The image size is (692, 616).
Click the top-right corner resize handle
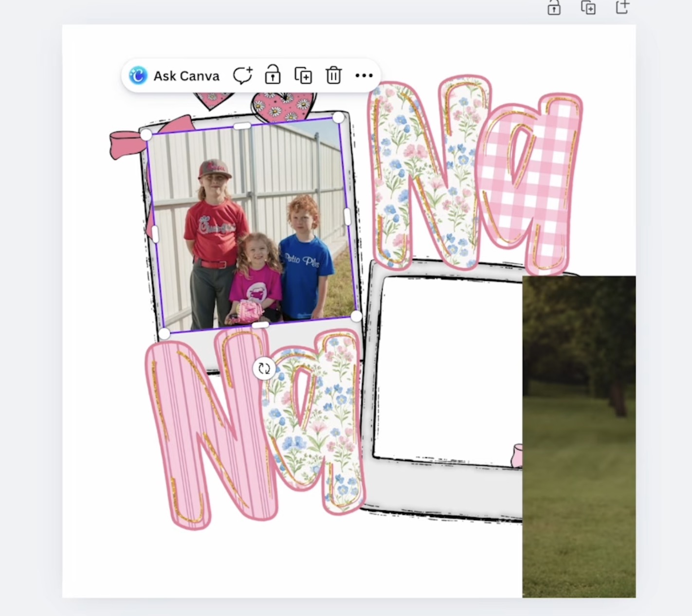coord(338,117)
